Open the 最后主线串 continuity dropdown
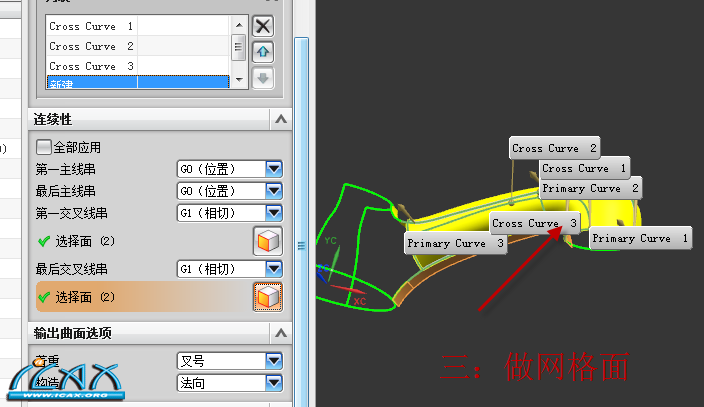Screen dimensions: 704x407 (274, 191)
